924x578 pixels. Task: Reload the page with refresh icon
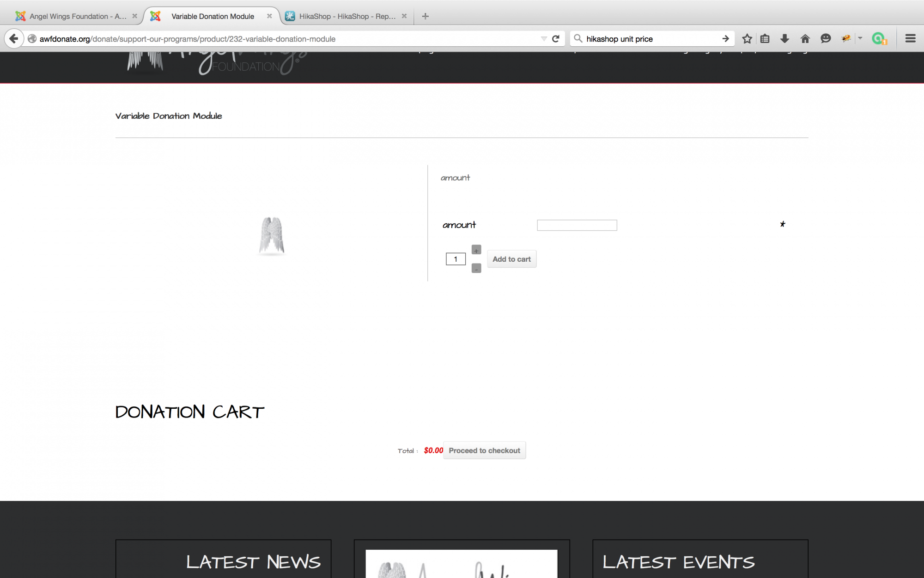(556, 39)
